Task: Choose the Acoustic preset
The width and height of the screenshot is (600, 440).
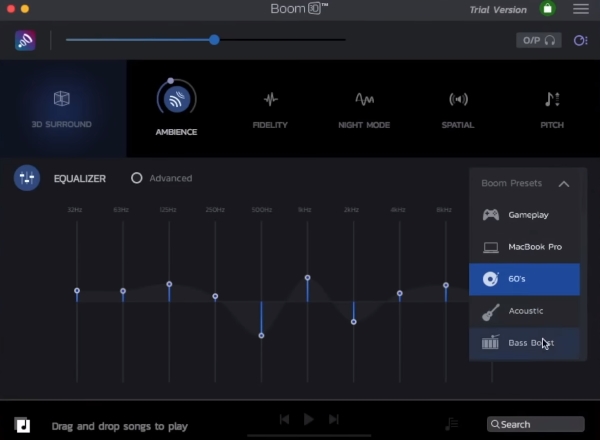Action: coord(524,311)
